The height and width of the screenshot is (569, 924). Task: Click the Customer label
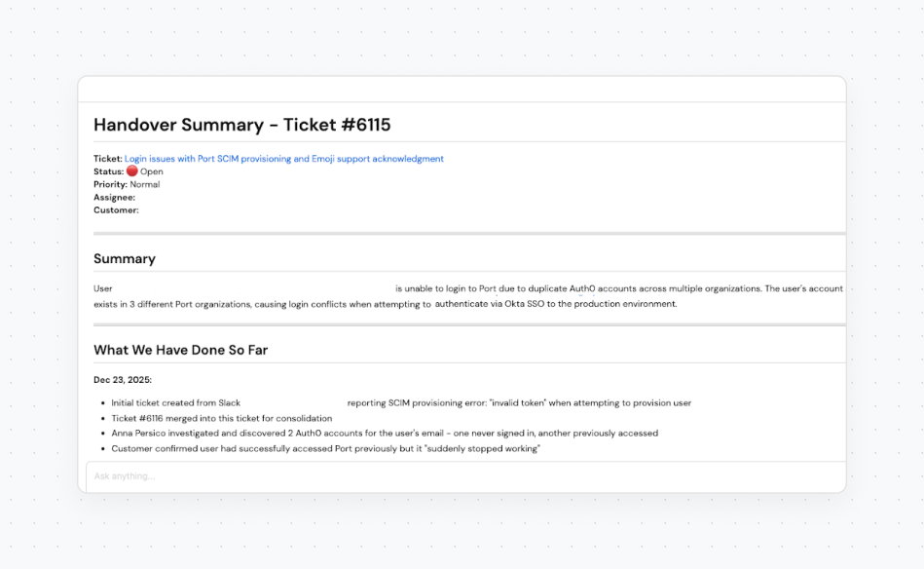click(116, 210)
